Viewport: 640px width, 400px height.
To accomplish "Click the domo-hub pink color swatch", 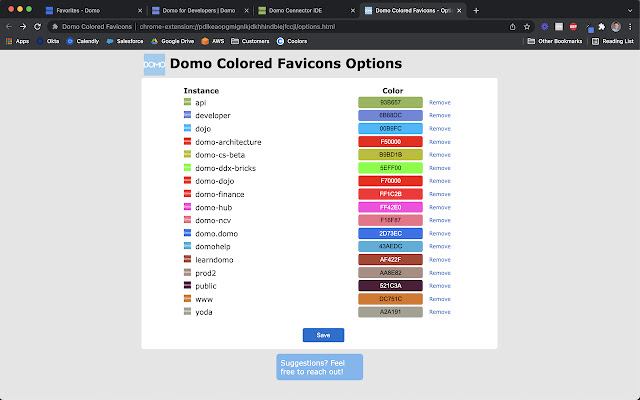I will [x=390, y=207].
